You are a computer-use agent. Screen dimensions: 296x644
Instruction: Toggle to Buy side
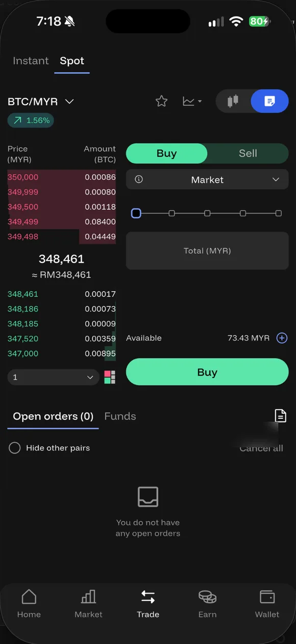point(166,153)
